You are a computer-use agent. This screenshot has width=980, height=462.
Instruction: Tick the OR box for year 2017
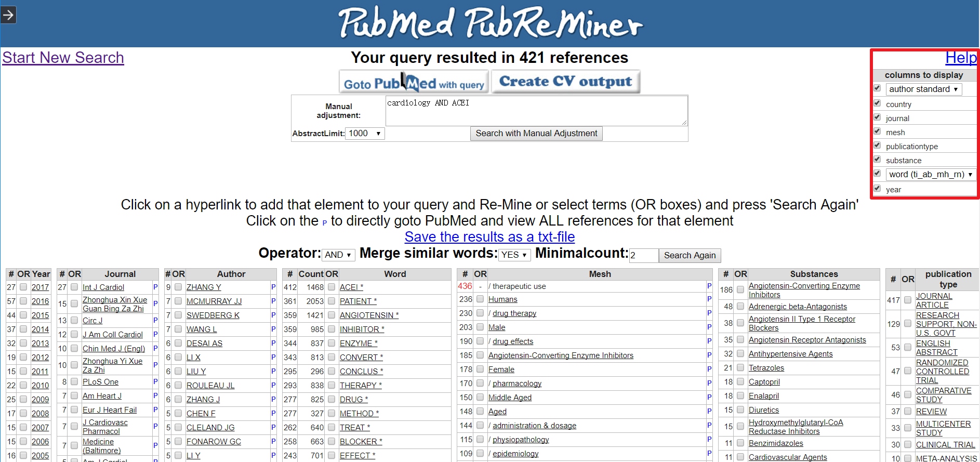click(x=23, y=287)
